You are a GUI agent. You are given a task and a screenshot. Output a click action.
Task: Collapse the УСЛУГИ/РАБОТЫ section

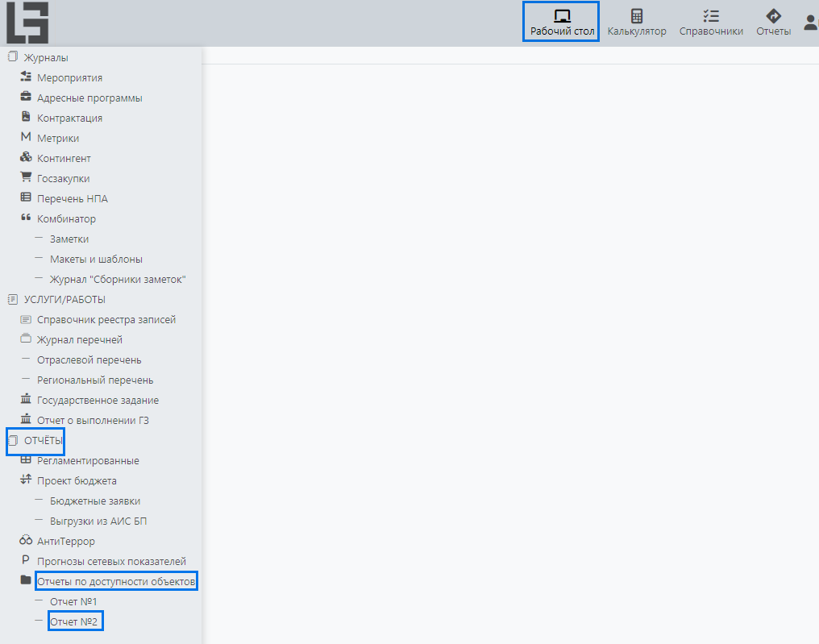64,300
